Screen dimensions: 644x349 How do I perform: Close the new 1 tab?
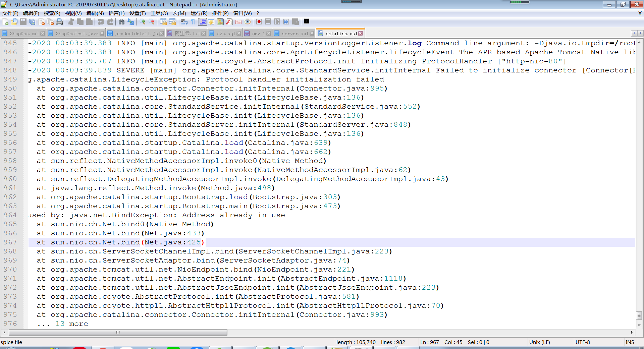tap(269, 33)
